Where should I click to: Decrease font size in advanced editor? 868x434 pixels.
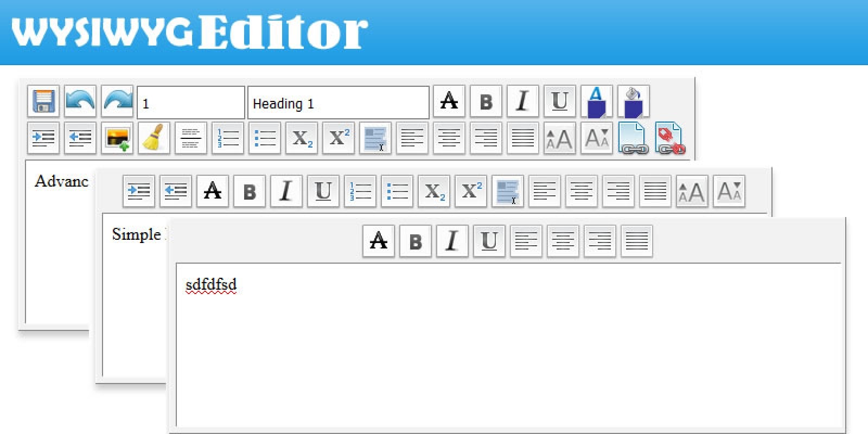pyautogui.click(x=597, y=138)
